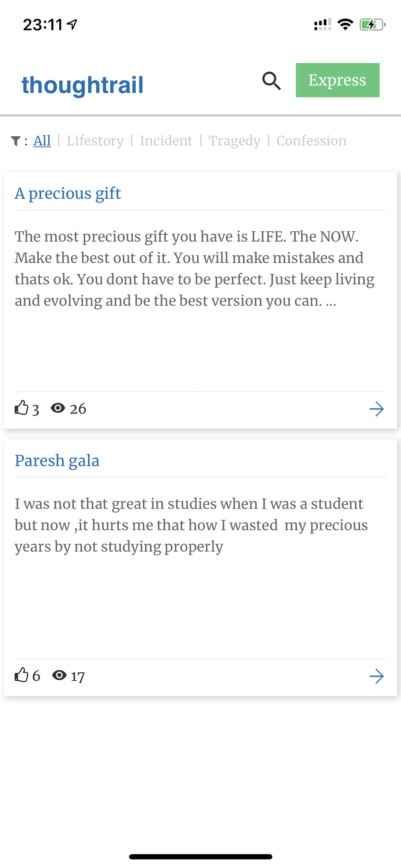Like the 'Paresh gala' post
The image size is (401, 868).
(x=22, y=675)
